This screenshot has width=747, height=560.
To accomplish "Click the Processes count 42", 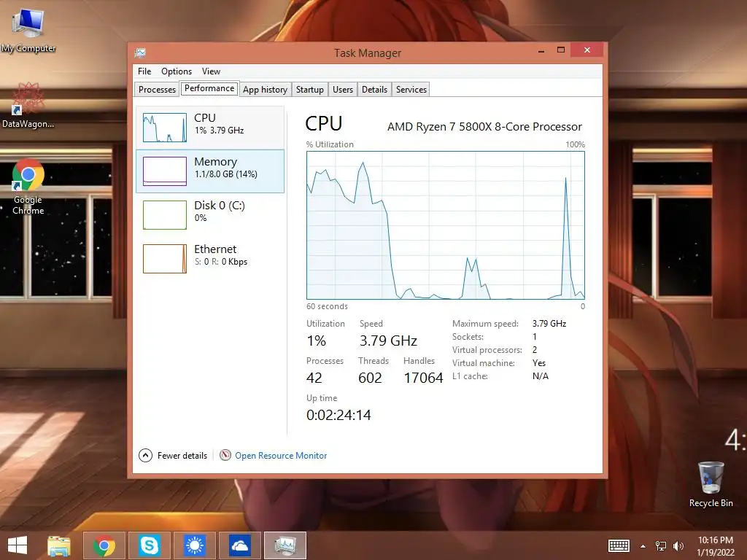I will pos(314,378).
